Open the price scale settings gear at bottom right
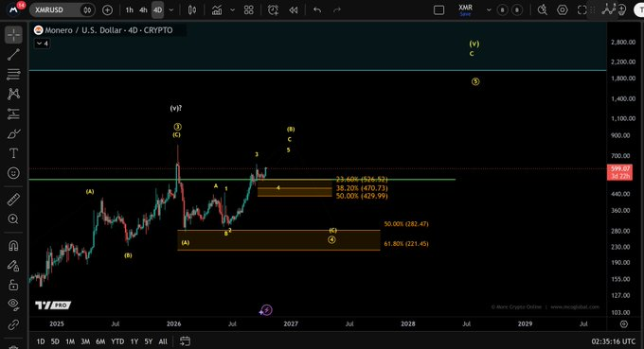644x349 pixels. [624, 324]
